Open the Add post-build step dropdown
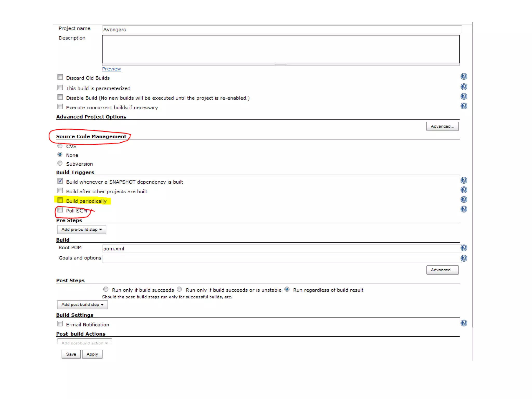The width and height of the screenshot is (532, 399). tap(82, 304)
